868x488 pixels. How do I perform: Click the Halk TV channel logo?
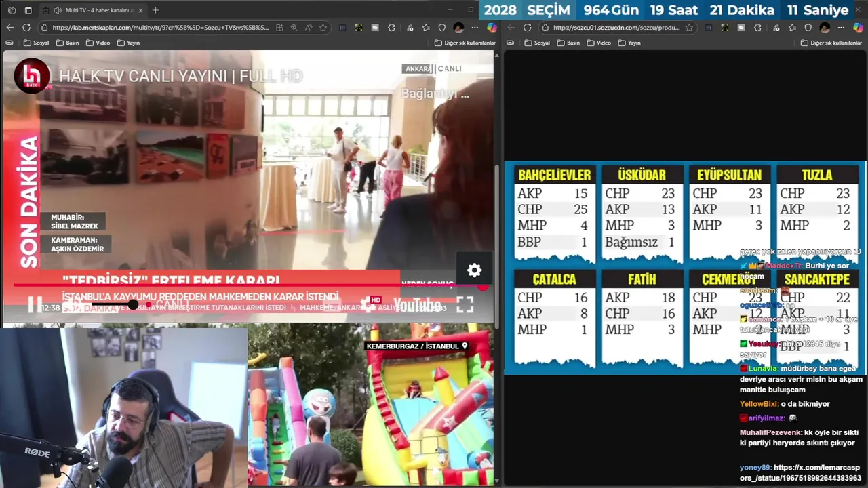point(32,75)
